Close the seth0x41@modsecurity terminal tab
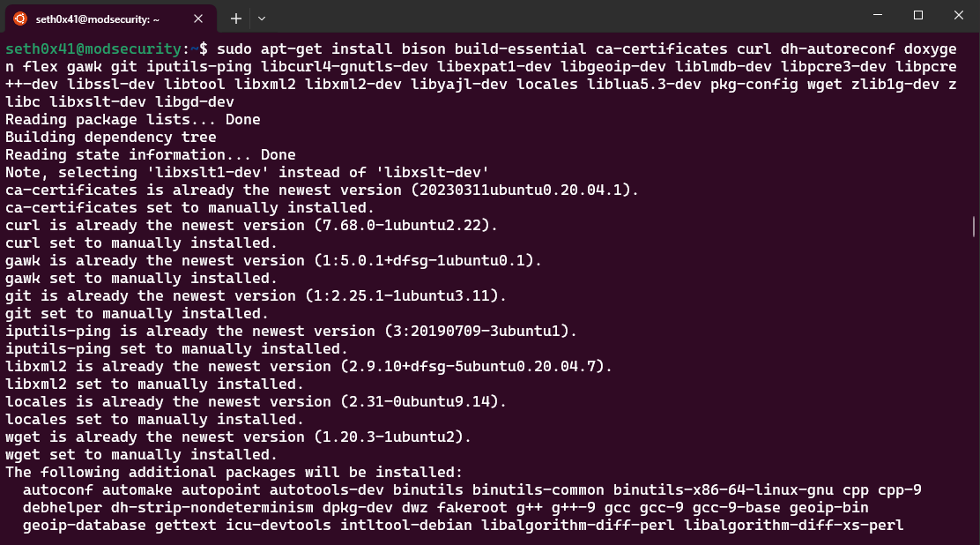Viewport: 980px width, 545px height. pyautogui.click(x=198, y=18)
